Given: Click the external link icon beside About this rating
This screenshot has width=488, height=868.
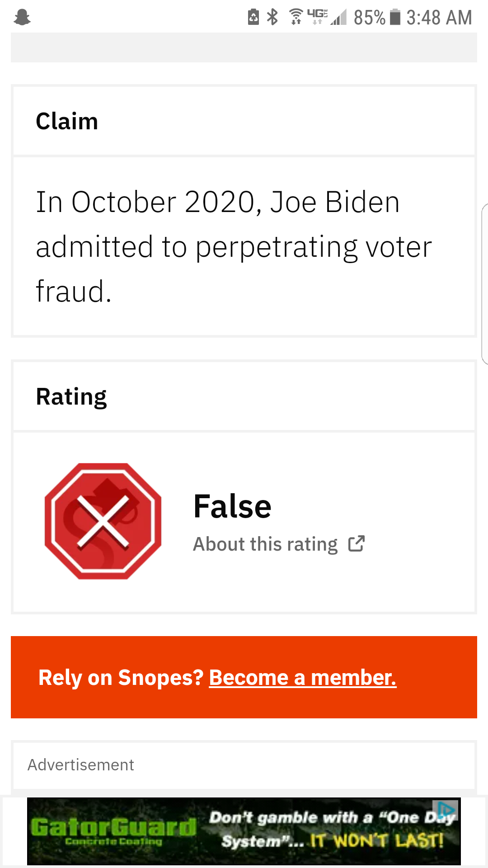Looking at the screenshot, I should point(357,544).
